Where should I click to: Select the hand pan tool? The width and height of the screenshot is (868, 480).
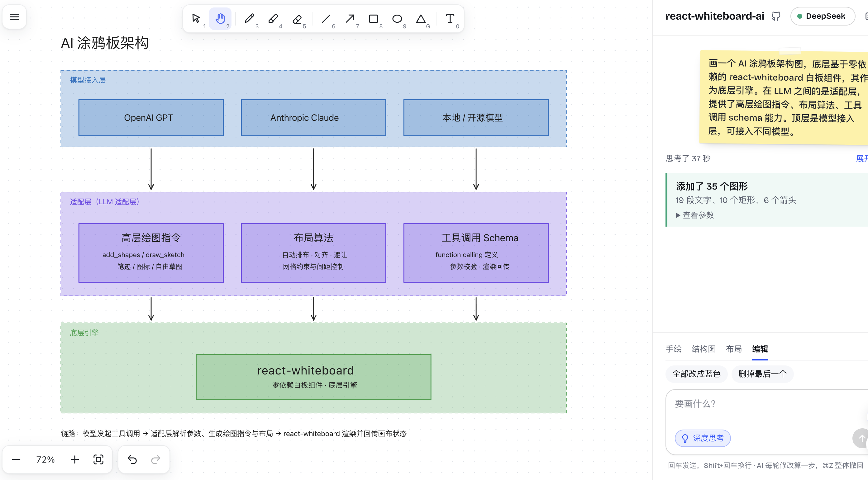click(x=220, y=18)
